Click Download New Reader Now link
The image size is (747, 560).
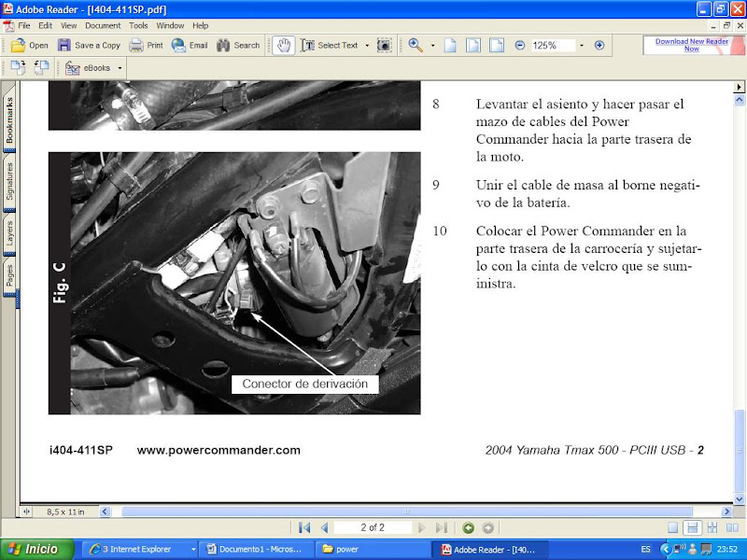tap(691, 45)
